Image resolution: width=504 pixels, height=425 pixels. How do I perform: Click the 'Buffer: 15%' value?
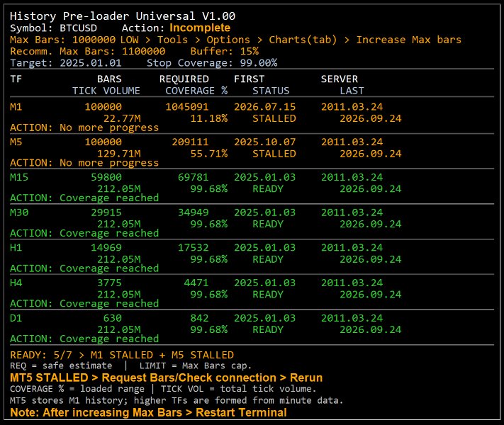click(225, 52)
